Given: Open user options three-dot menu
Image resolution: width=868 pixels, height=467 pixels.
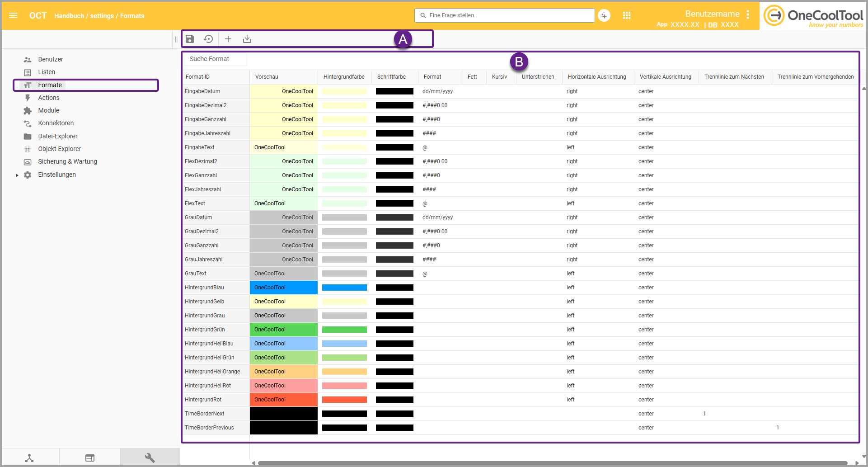Looking at the screenshot, I should [x=748, y=14].
